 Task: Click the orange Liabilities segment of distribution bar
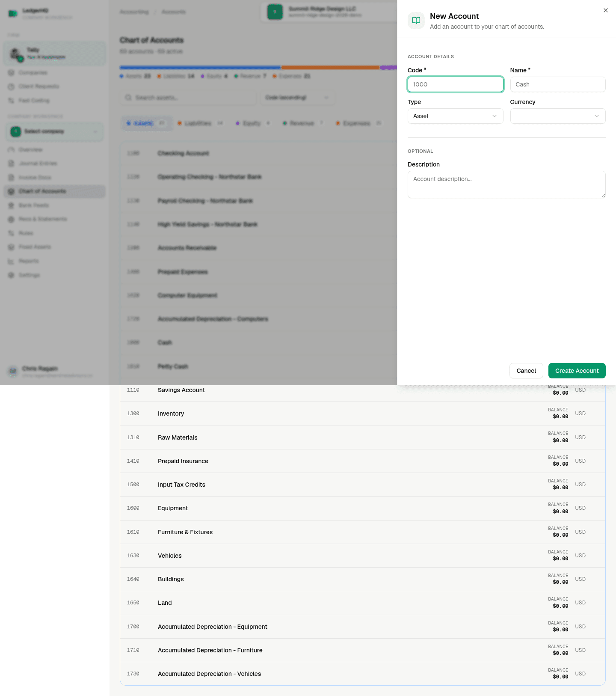[330, 68]
